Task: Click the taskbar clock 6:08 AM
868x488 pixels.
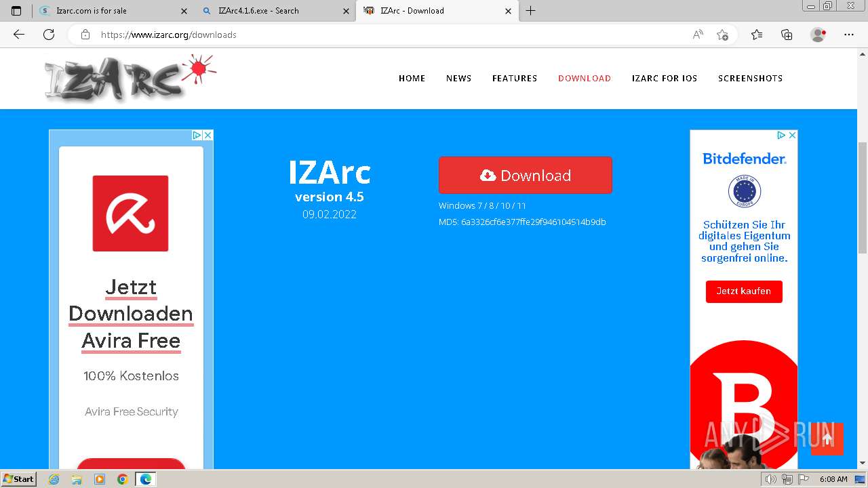Action: click(x=833, y=479)
